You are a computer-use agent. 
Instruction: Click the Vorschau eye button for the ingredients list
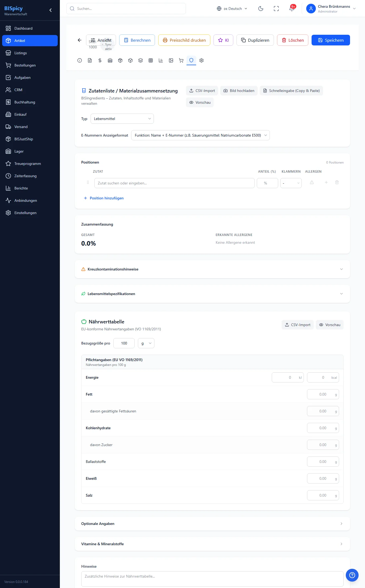[x=200, y=102]
